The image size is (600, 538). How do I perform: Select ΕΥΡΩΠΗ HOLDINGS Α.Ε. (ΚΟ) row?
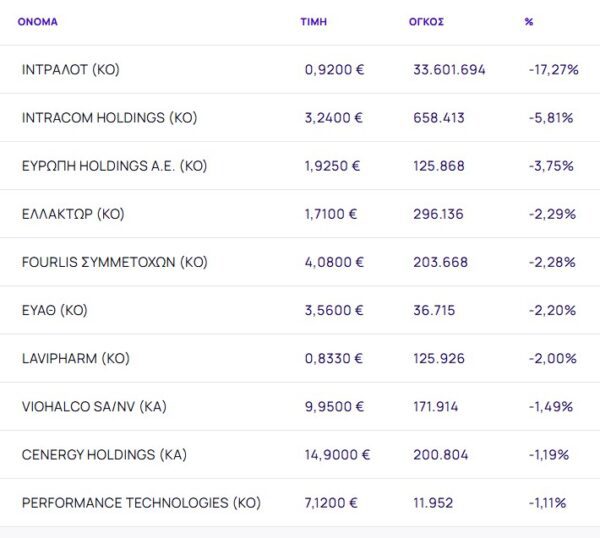coord(114,166)
